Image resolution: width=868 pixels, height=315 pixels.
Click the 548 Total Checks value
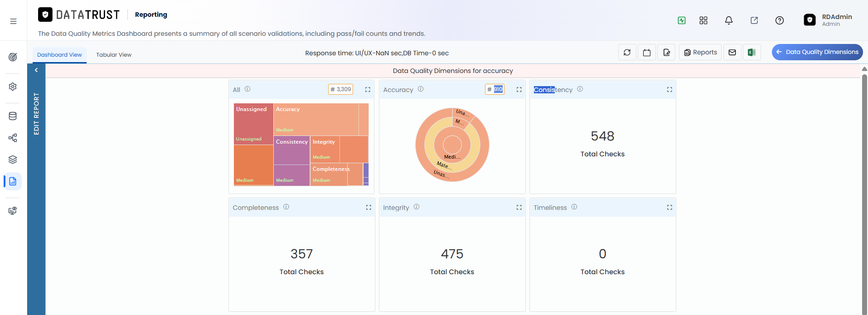[602, 136]
